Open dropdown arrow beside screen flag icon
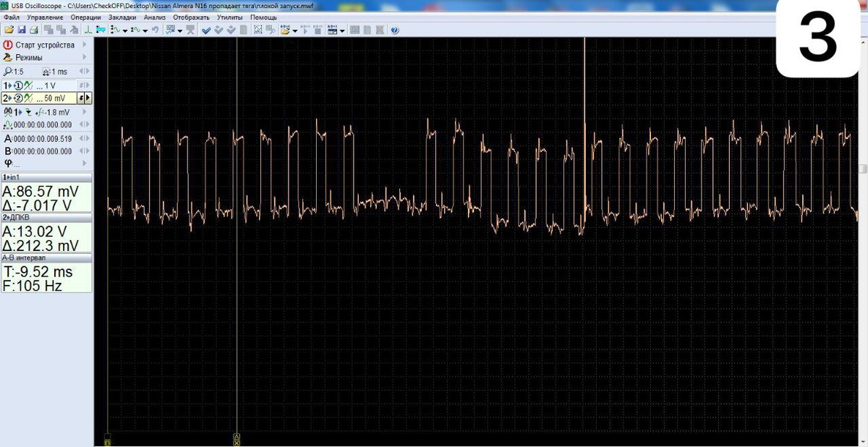The width and height of the screenshot is (868, 447). 179,31
